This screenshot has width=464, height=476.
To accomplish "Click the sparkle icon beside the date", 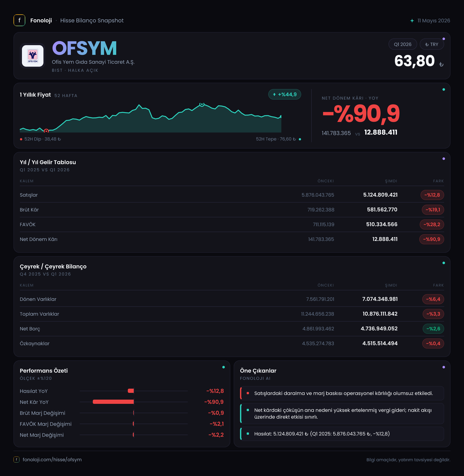I will coord(412,21).
